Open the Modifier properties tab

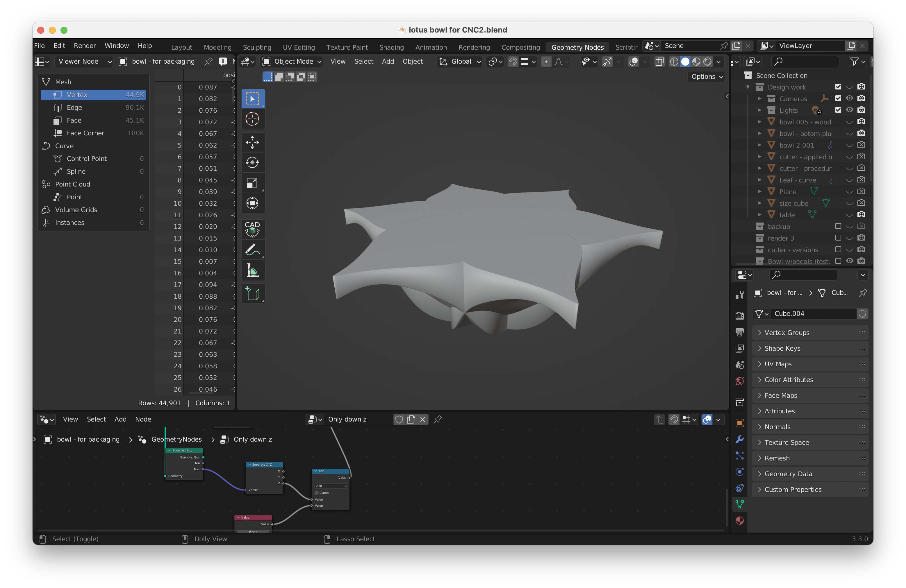click(x=739, y=439)
